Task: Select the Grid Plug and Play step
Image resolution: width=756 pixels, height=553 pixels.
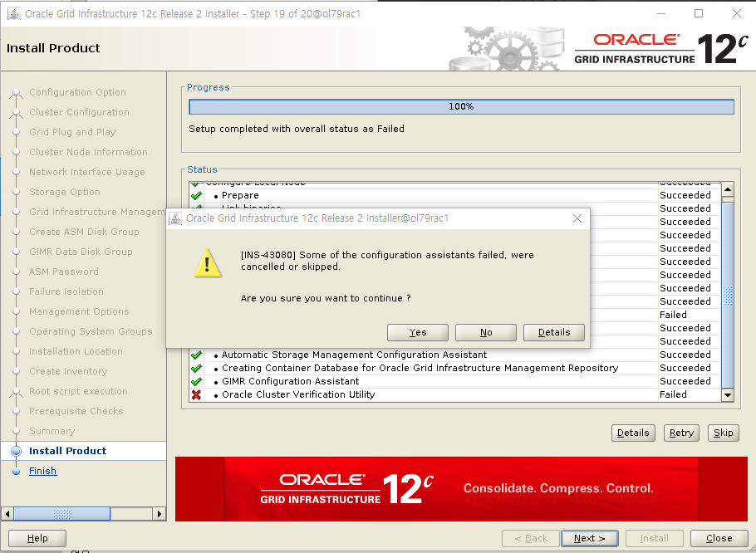Action: tap(72, 132)
